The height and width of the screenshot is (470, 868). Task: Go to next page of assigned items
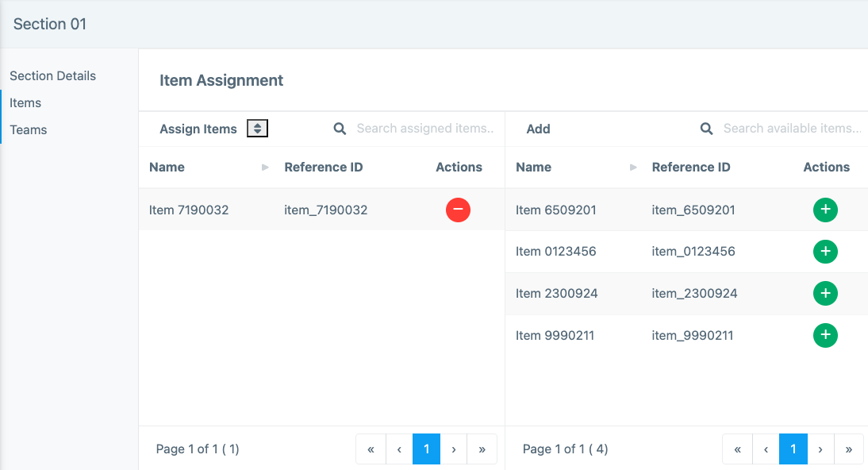point(453,449)
